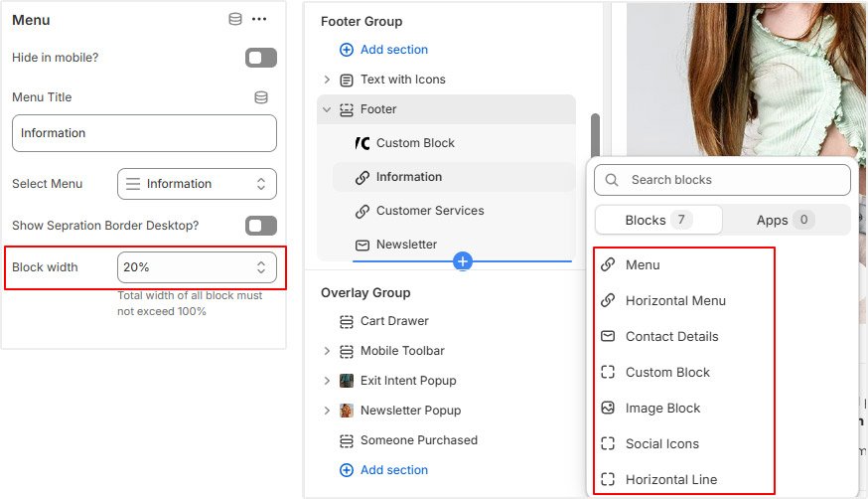The image size is (868, 499).
Task: Click the search magnifier icon in block picker
Action: point(612,180)
